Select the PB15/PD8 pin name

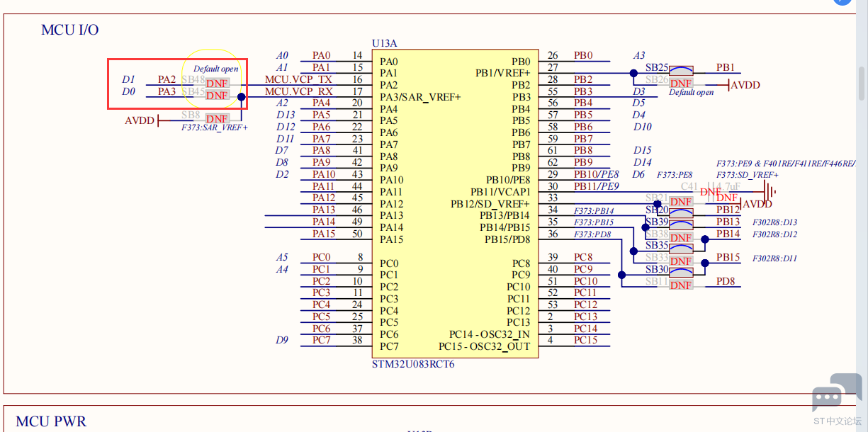click(507, 239)
